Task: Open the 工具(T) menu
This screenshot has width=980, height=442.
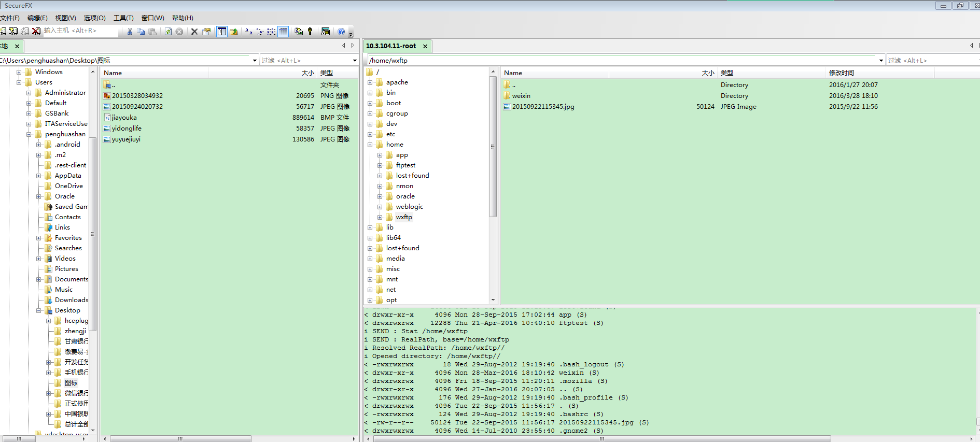Action: [x=123, y=18]
